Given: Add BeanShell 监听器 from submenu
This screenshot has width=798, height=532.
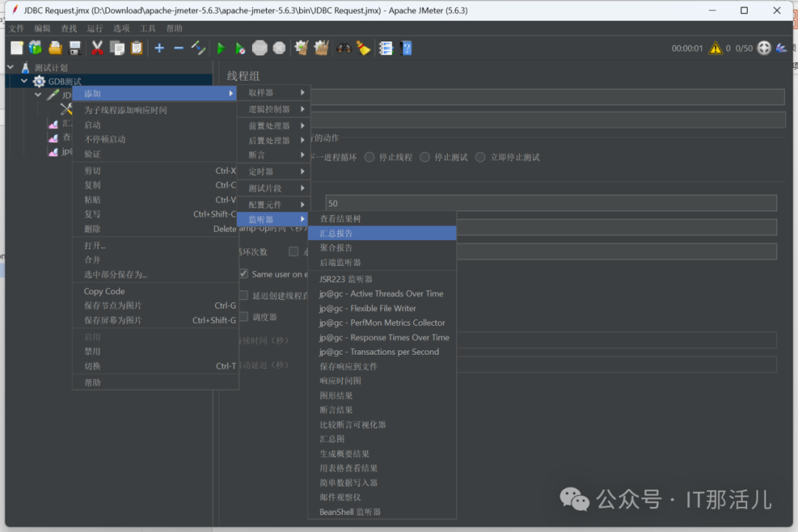Looking at the screenshot, I should point(382,512).
